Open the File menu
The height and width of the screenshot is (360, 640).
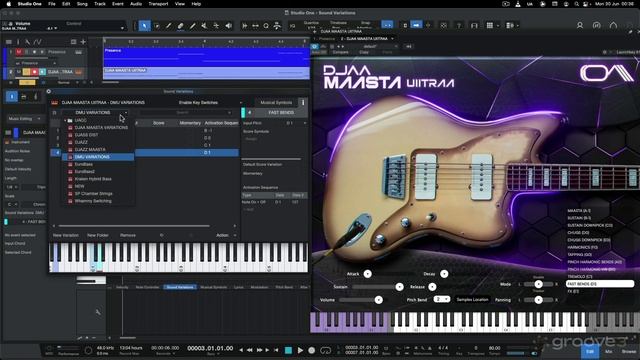point(52,4)
